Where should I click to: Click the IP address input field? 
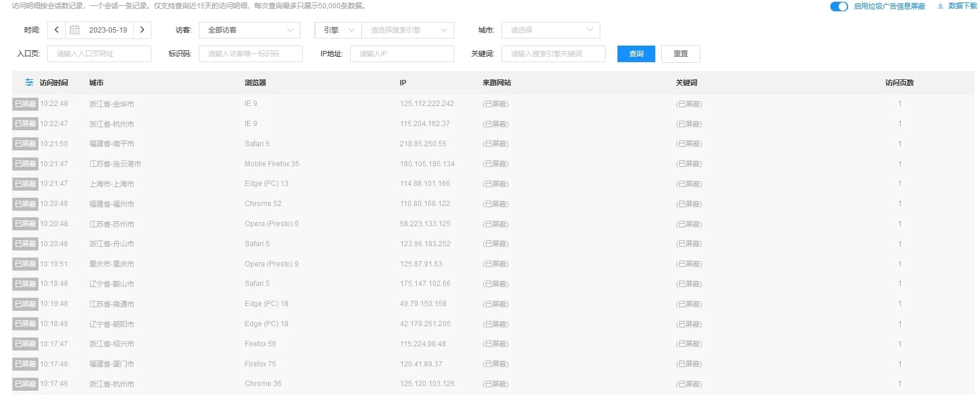click(402, 54)
